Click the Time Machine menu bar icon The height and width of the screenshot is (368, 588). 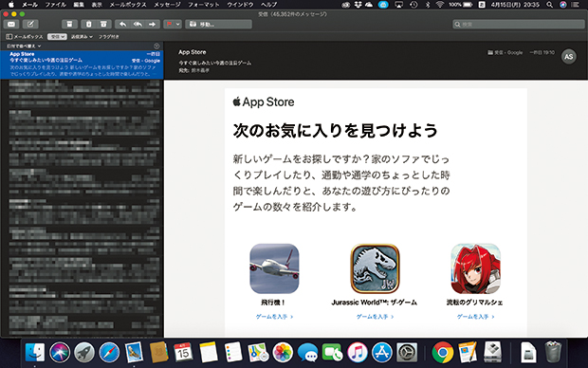413,5
